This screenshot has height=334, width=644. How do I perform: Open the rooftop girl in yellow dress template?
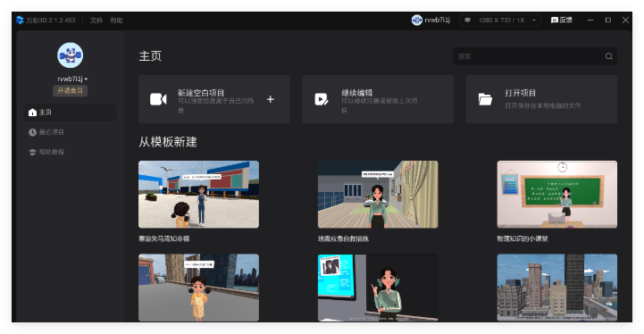pyautogui.click(x=199, y=288)
